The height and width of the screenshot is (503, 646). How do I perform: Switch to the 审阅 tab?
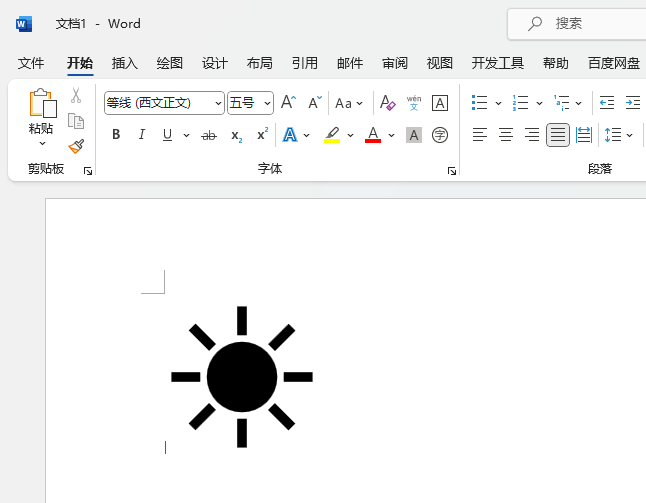(x=395, y=63)
